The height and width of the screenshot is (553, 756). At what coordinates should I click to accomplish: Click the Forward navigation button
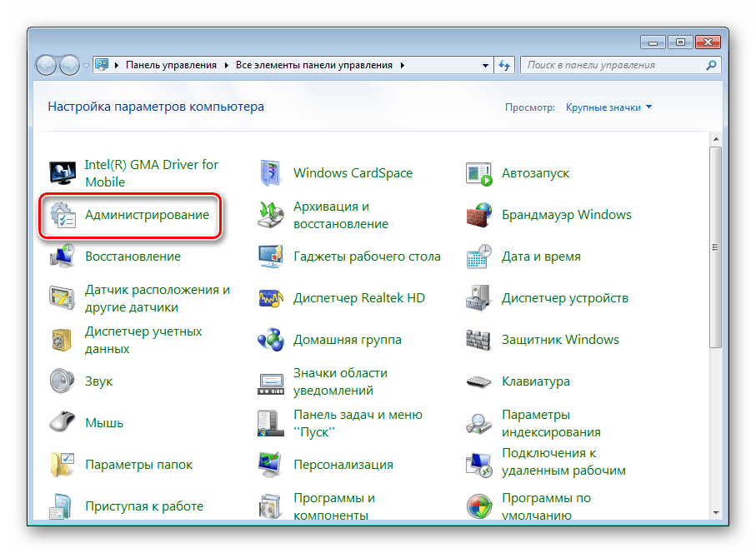point(69,66)
